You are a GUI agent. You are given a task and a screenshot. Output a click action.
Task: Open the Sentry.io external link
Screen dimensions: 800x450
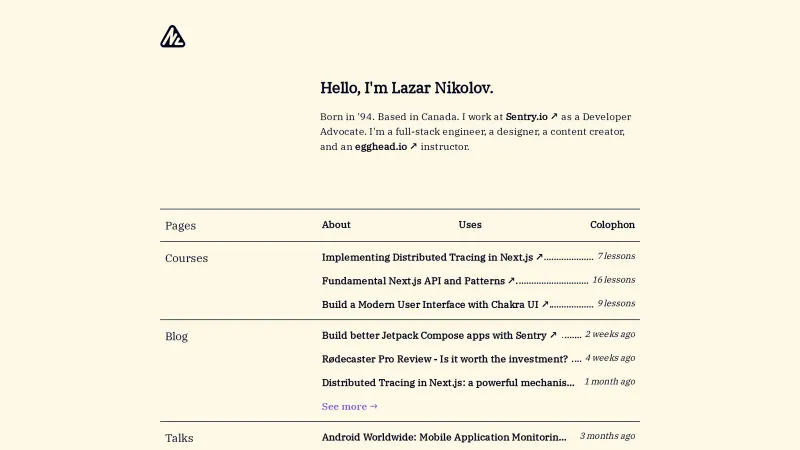click(x=526, y=117)
